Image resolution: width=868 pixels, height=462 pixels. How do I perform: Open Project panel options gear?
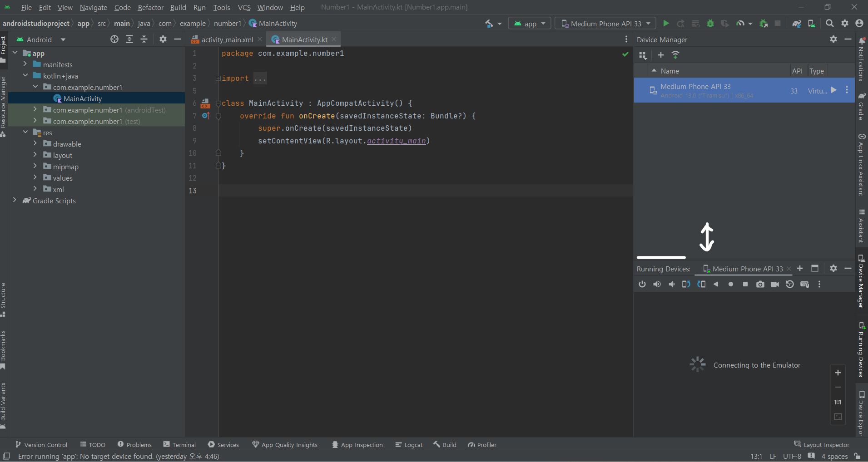(163, 39)
